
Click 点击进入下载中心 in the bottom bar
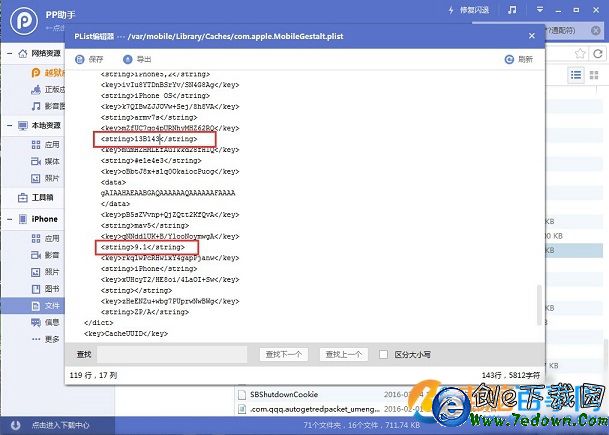[61, 425]
